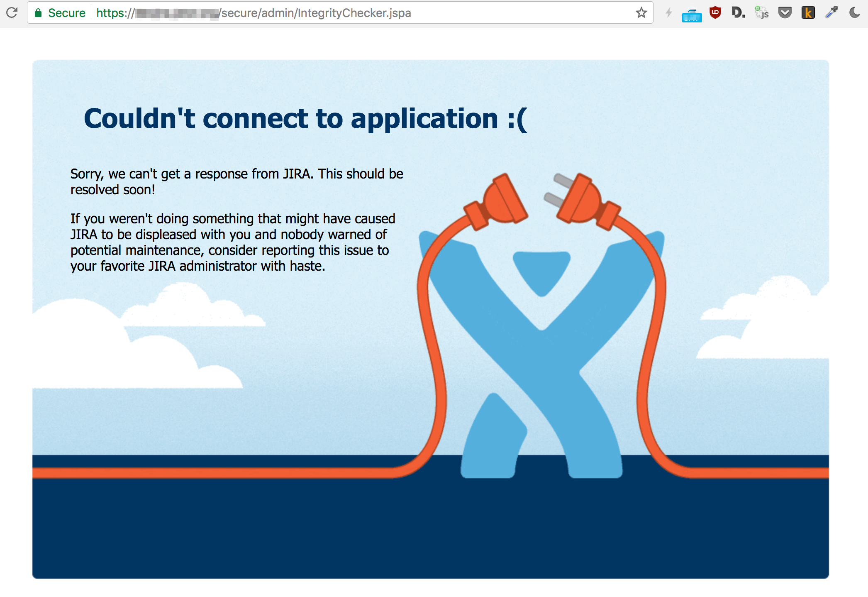Open the Keepa price tracker extension
Screen dimensions: 868x597
(x=808, y=13)
